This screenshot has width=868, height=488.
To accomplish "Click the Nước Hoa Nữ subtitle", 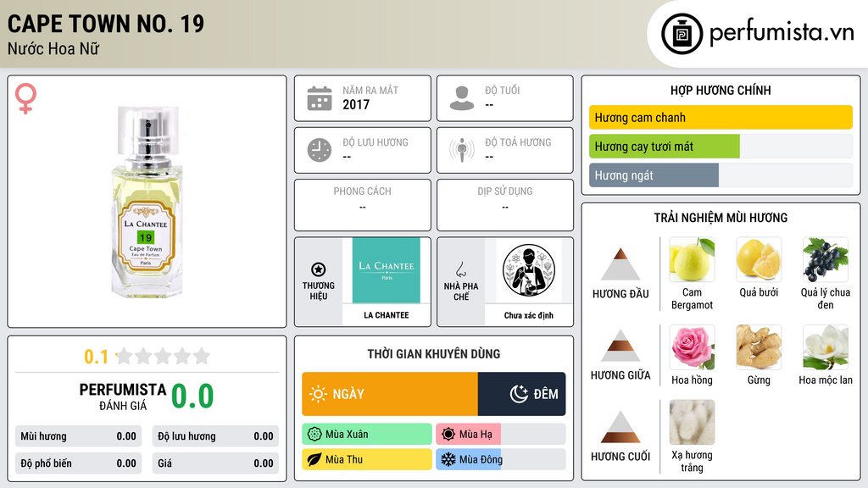I will pos(53,49).
